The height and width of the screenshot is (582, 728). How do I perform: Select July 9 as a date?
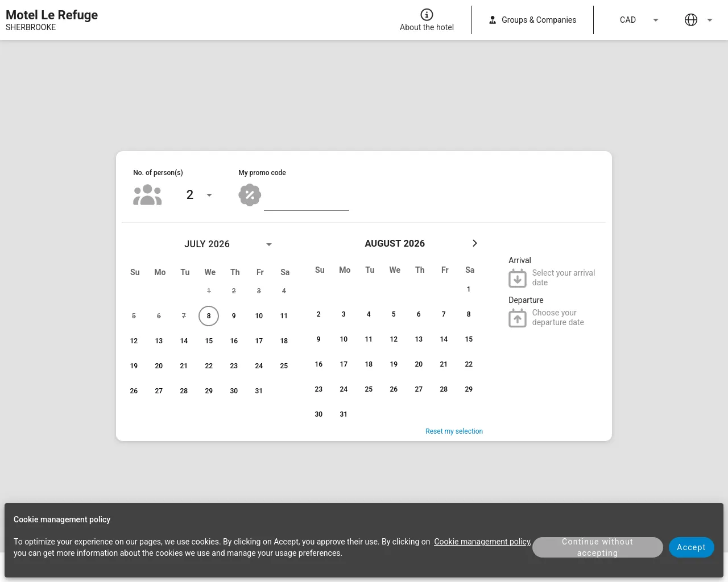click(x=234, y=316)
